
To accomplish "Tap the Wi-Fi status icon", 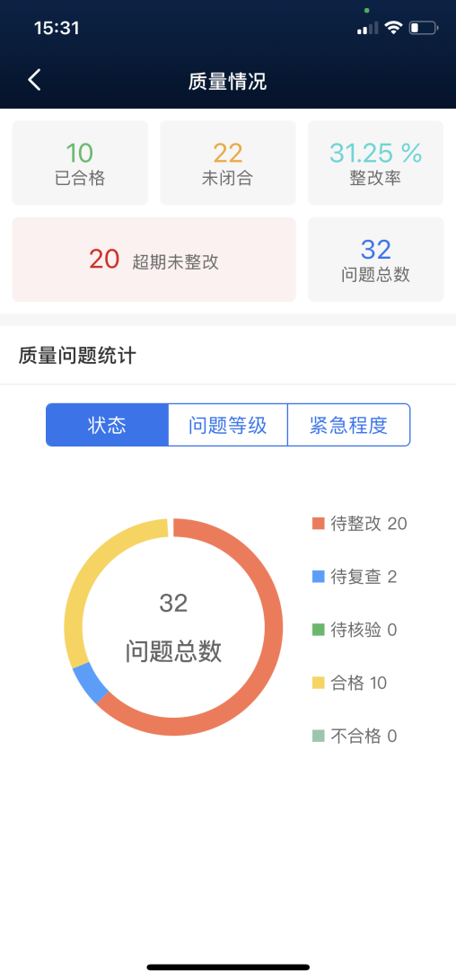I will click(393, 28).
